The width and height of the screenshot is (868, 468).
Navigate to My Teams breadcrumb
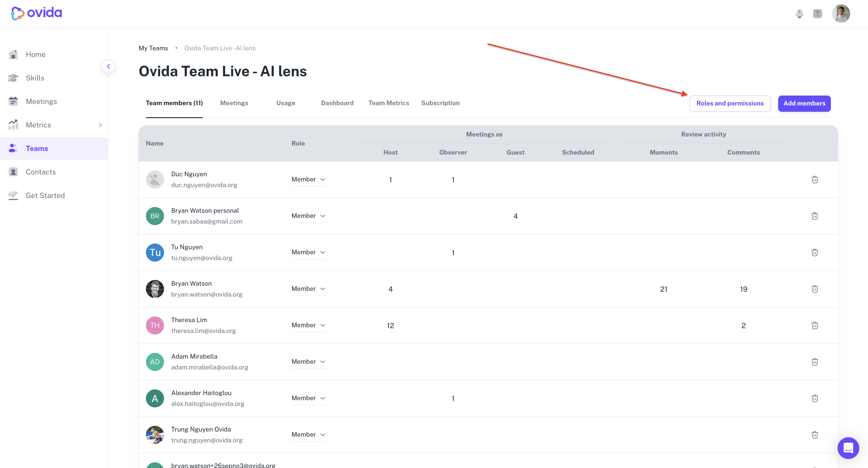(x=153, y=48)
